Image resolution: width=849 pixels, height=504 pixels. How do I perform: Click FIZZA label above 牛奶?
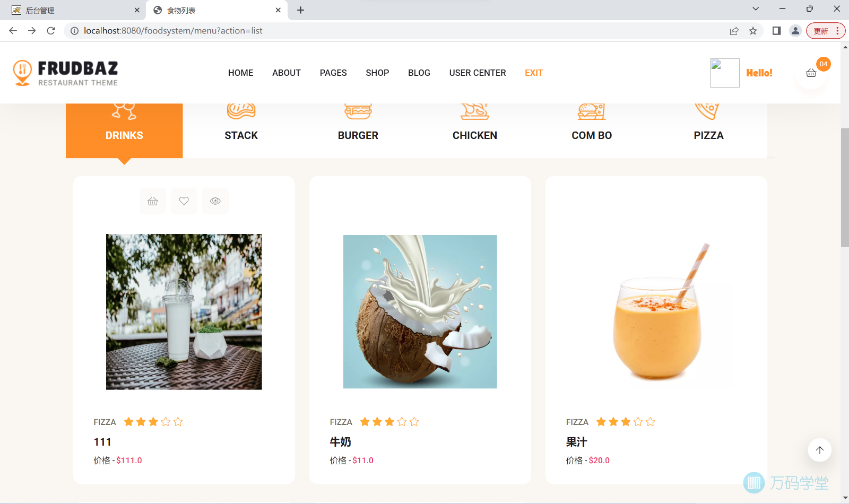click(341, 422)
